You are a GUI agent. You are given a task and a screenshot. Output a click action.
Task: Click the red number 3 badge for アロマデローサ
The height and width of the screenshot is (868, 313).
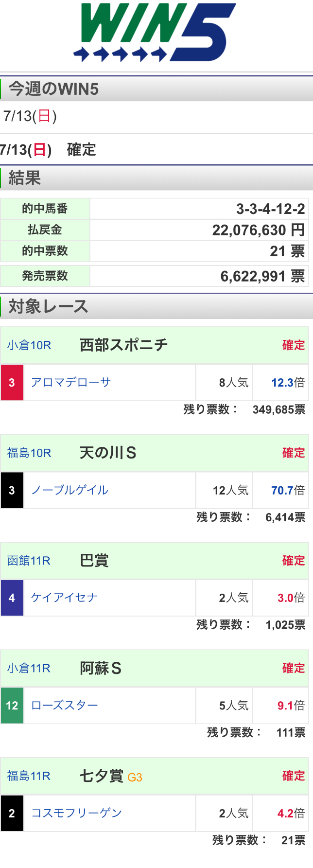[12, 383]
